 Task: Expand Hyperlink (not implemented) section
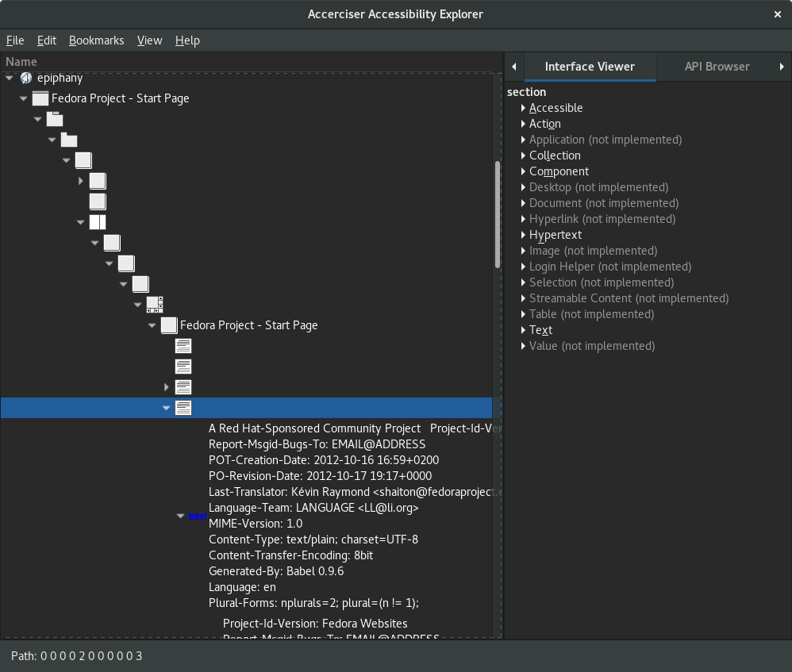tap(523, 219)
